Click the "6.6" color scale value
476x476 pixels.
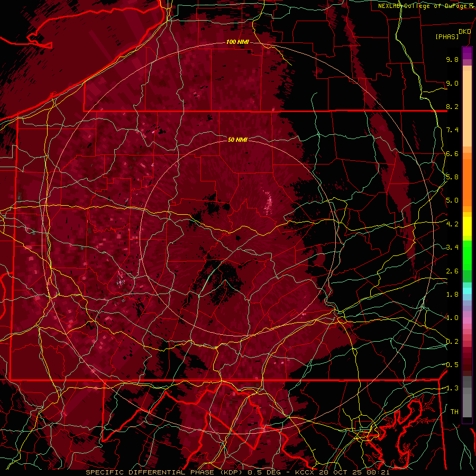coord(452,153)
